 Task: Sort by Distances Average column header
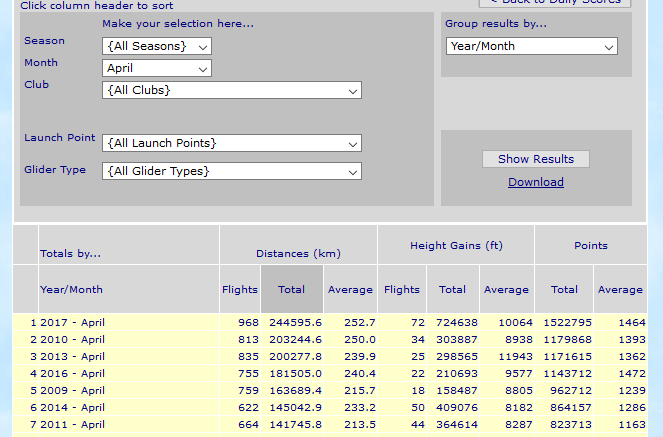click(350, 290)
